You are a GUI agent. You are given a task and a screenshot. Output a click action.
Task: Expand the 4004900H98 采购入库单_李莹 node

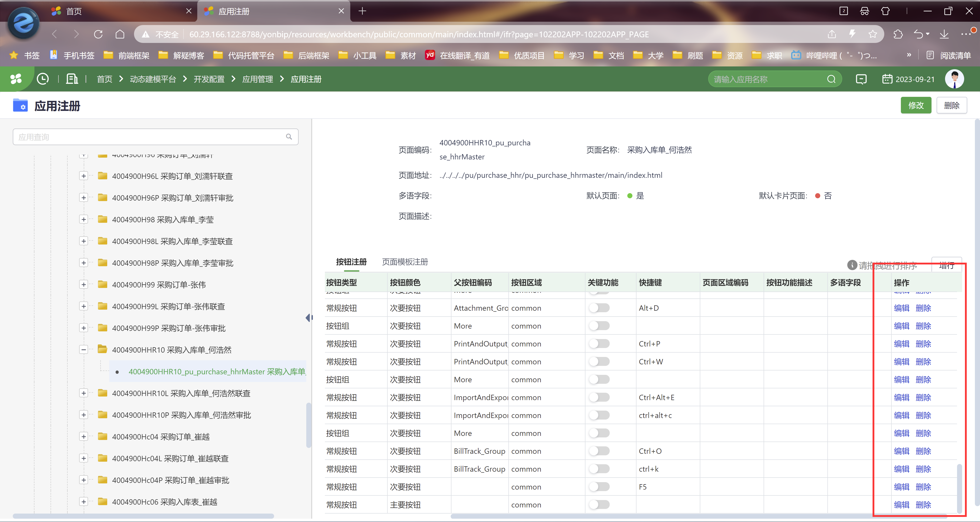(84, 219)
